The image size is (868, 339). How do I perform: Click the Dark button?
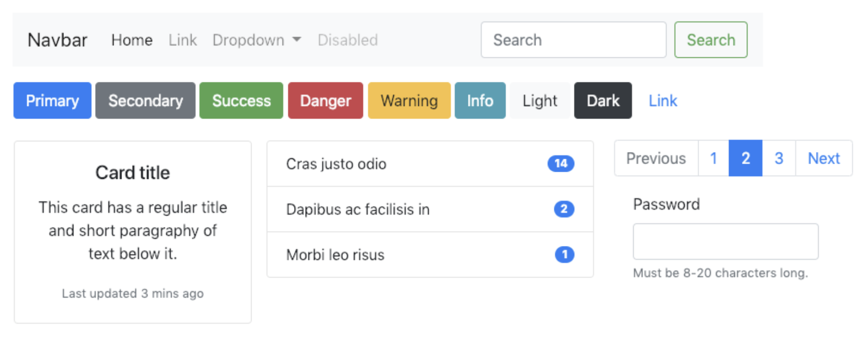point(603,101)
